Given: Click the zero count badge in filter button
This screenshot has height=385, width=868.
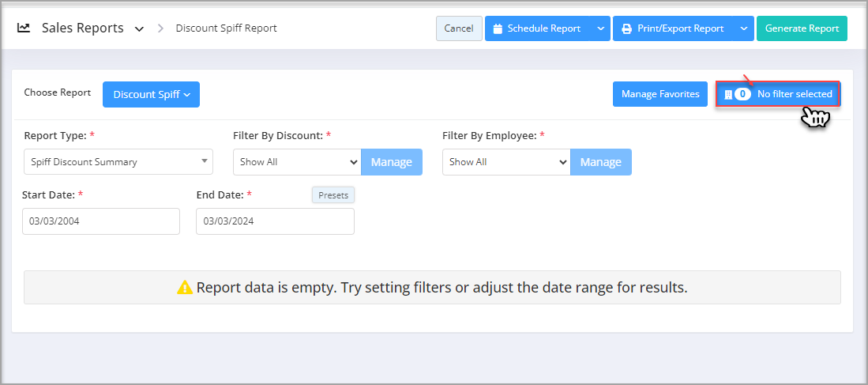Looking at the screenshot, I should [x=742, y=94].
